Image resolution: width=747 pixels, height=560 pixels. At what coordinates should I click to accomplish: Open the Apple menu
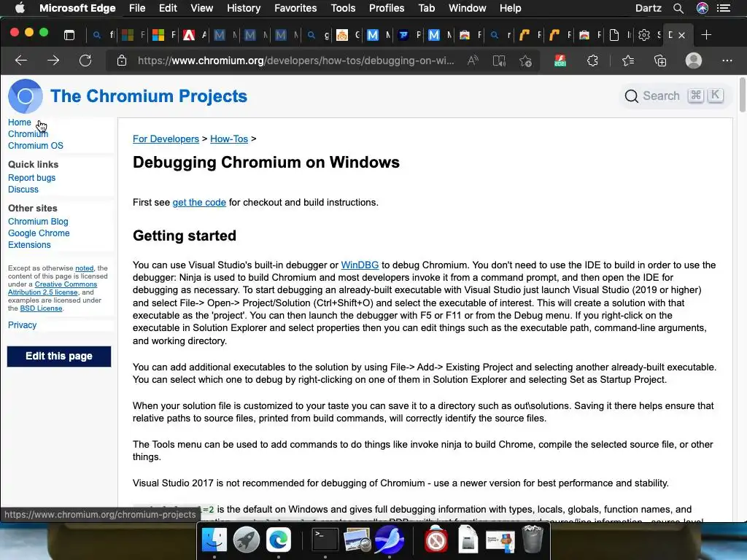click(20, 8)
